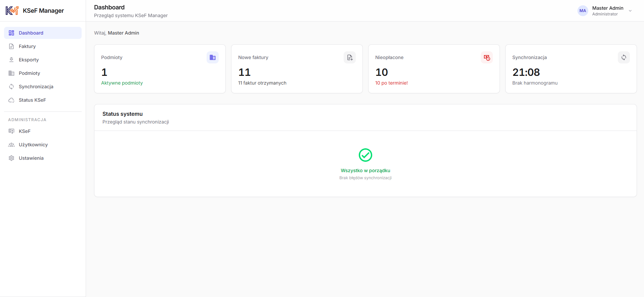Click the Master Admin user name
The height and width of the screenshot is (297, 644).
pos(608,8)
